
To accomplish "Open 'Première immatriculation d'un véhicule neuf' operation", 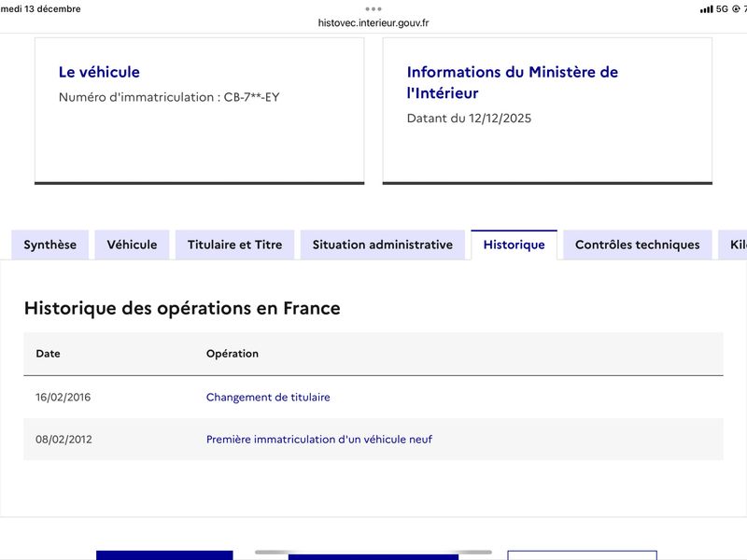I will [x=319, y=439].
